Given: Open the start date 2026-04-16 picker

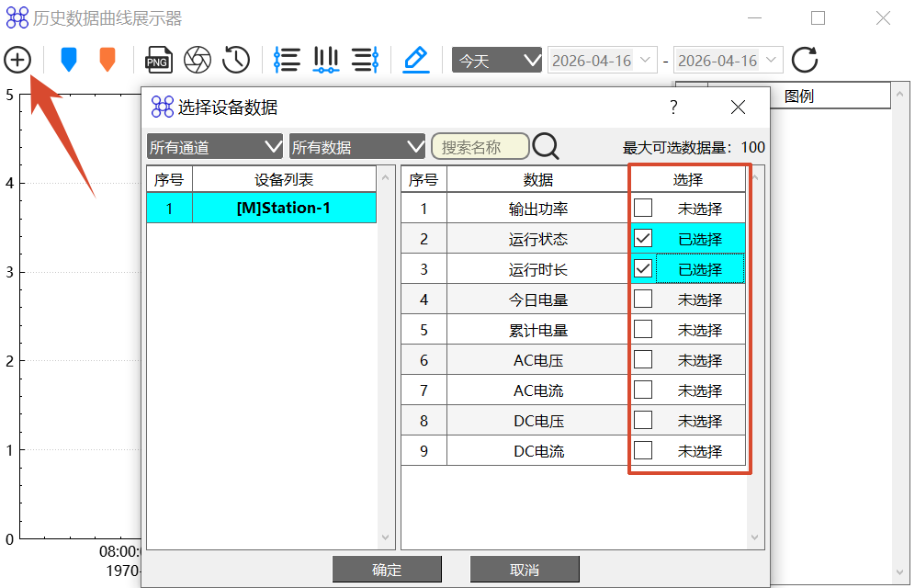Looking at the screenshot, I should pos(603,60).
